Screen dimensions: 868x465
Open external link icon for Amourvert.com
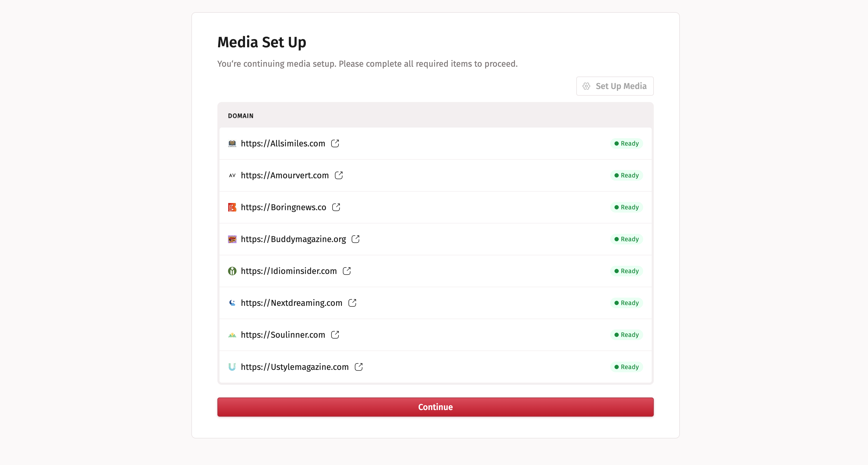click(339, 175)
